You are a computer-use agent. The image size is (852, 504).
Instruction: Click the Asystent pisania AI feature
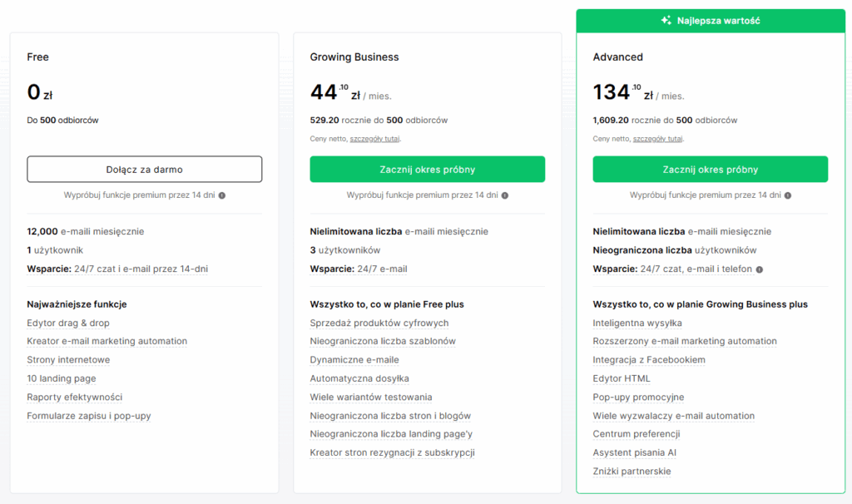pyautogui.click(x=634, y=452)
